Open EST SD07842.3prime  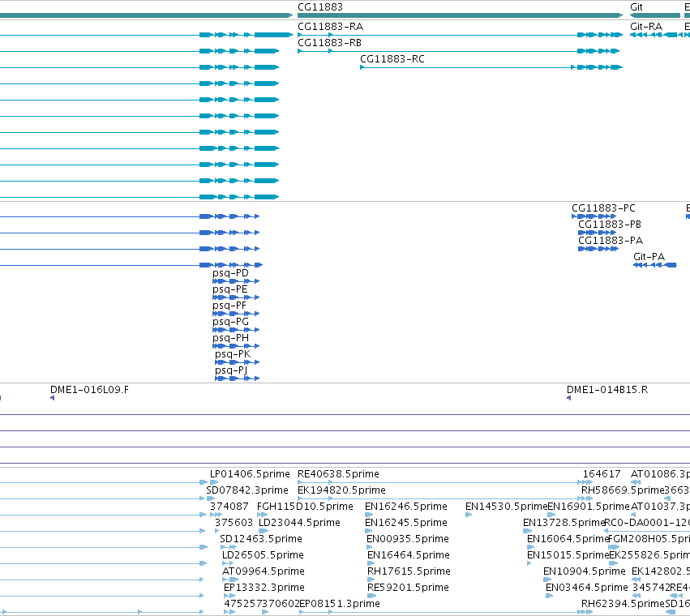pyautogui.click(x=246, y=490)
